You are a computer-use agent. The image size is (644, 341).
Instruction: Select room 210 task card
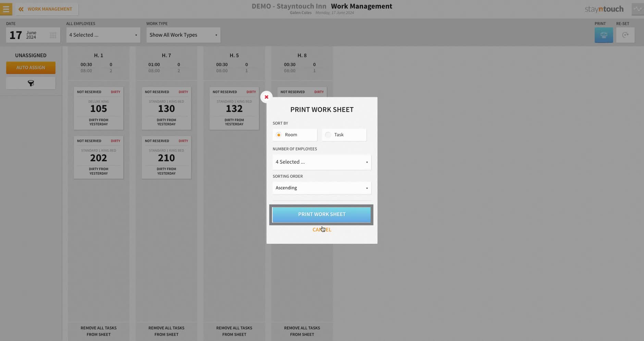[x=166, y=157]
